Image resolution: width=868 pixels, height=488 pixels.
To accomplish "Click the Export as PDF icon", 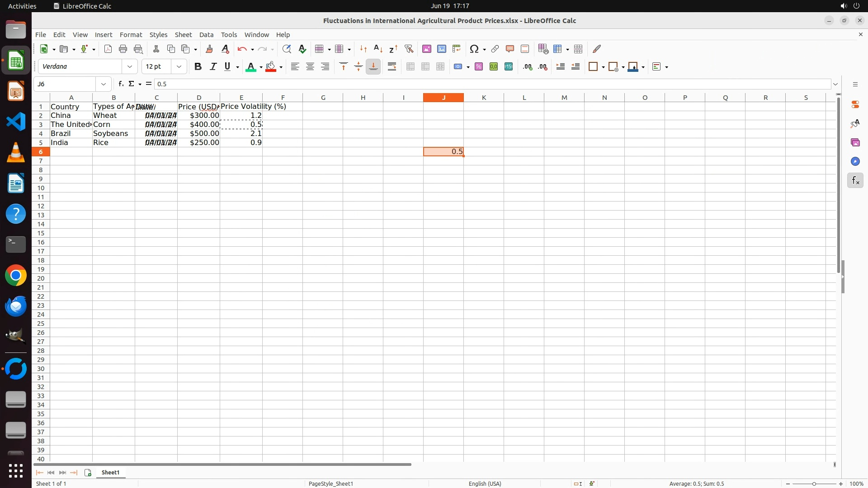I will (x=108, y=49).
